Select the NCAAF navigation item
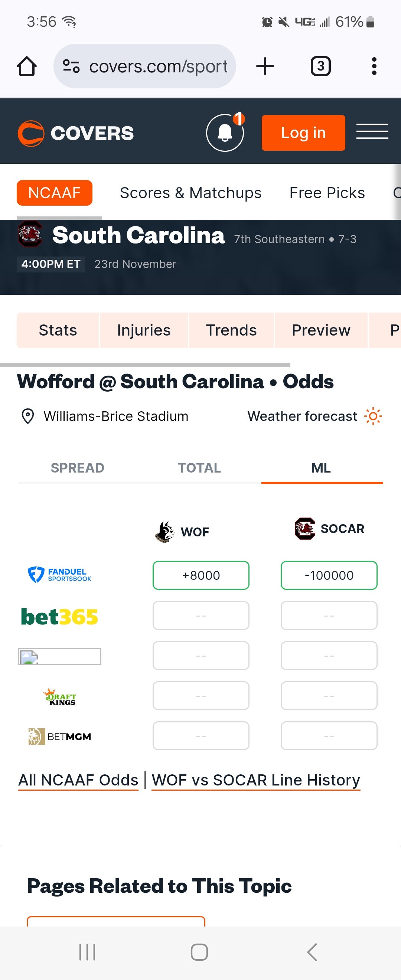This screenshot has height=980, width=401. pyautogui.click(x=54, y=193)
